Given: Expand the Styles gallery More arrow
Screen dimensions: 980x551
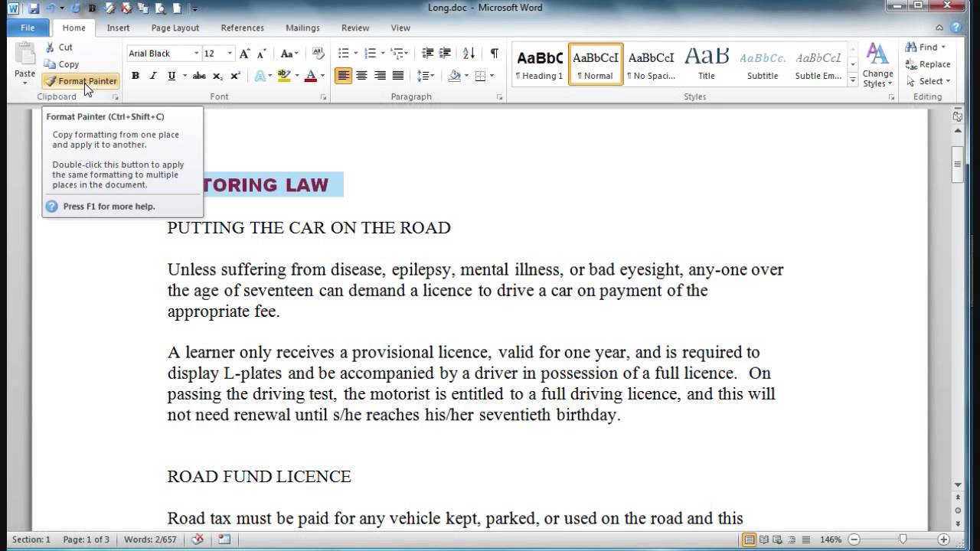Looking at the screenshot, I should point(853,80).
